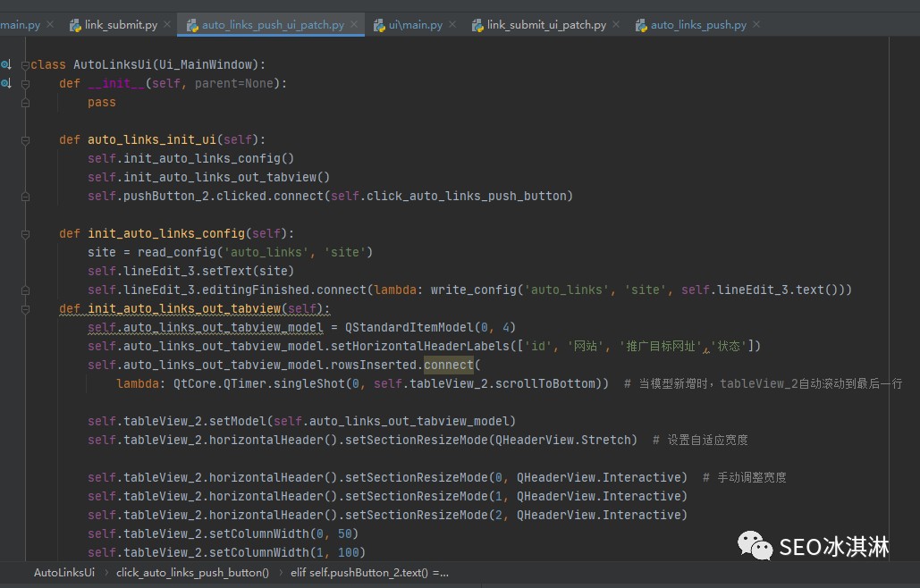Collapse the __init__ method fold marker
The image size is (920, 588).
(25, 84)
